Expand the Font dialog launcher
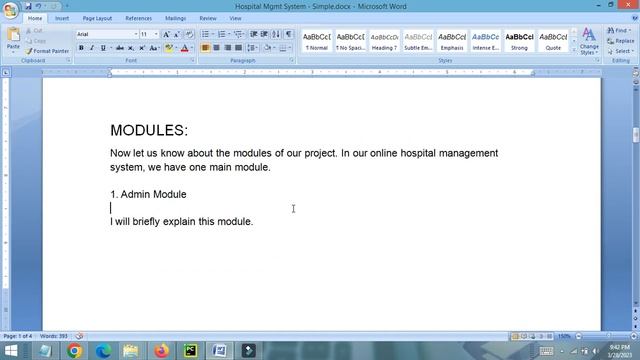 click(192, 60)
